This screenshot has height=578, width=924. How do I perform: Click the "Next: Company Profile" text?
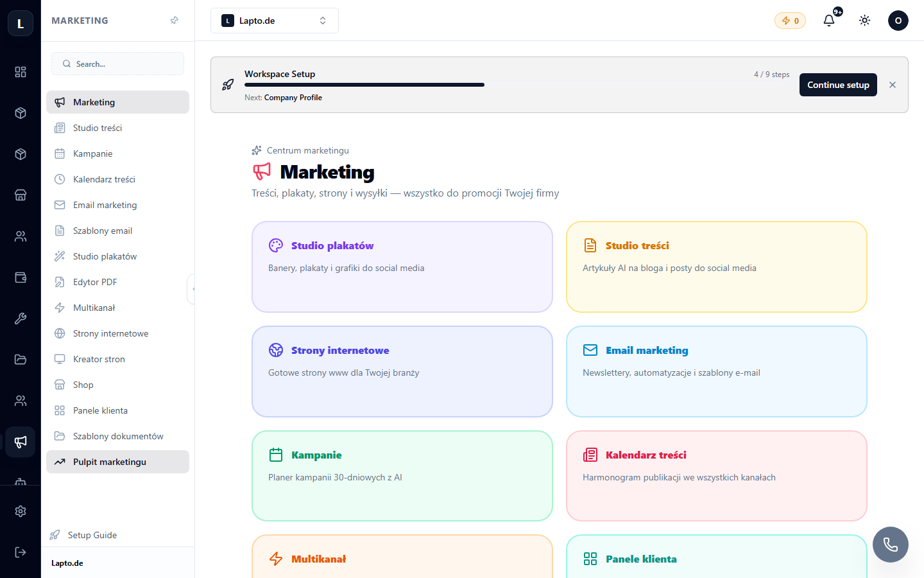tap(283, 98)
